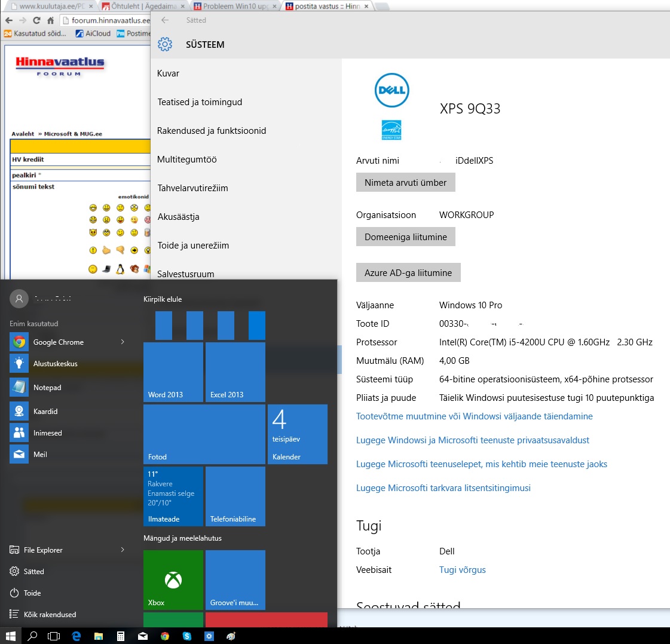Open Microsofti teenuselepet link
Viewport: 670px width, 644px height.
tap(482, 464)
